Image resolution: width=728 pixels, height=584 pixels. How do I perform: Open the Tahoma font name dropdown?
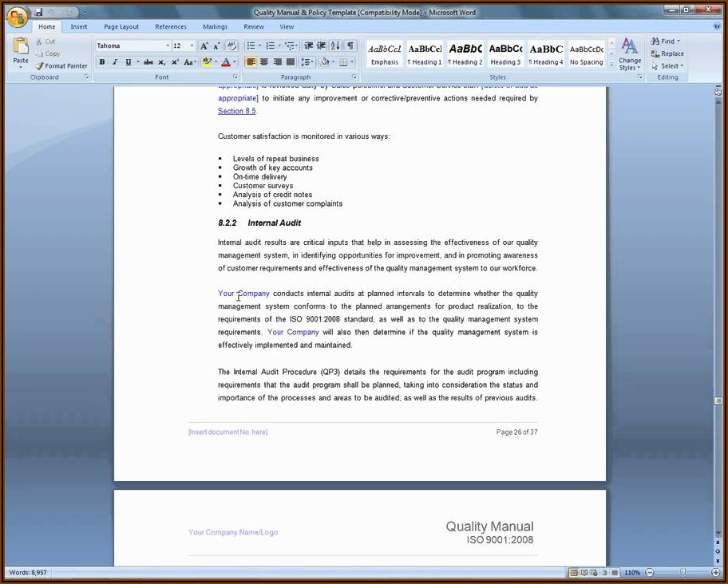click(x=168, y=46)
